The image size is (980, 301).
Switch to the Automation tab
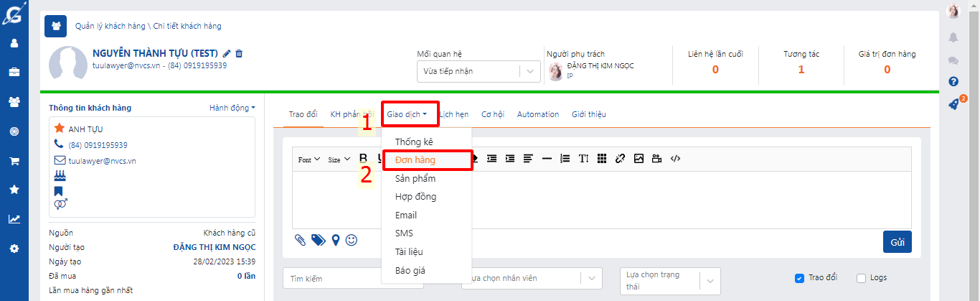point(538,114)
